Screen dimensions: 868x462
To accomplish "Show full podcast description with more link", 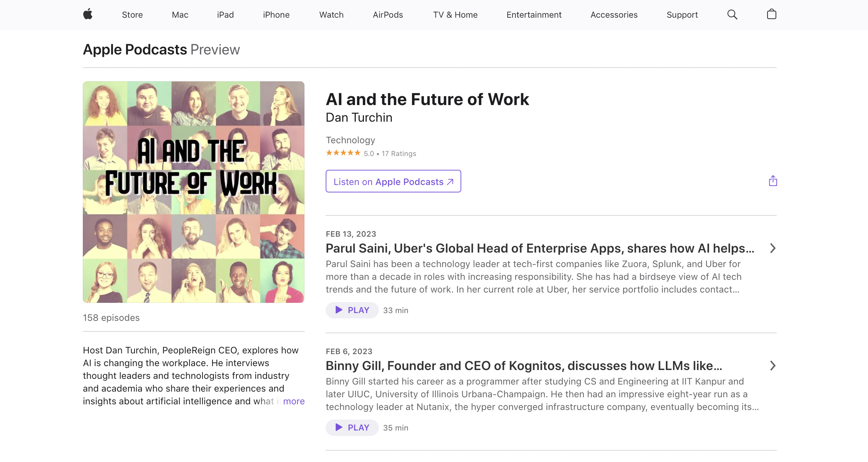I will tap(294, 401).
